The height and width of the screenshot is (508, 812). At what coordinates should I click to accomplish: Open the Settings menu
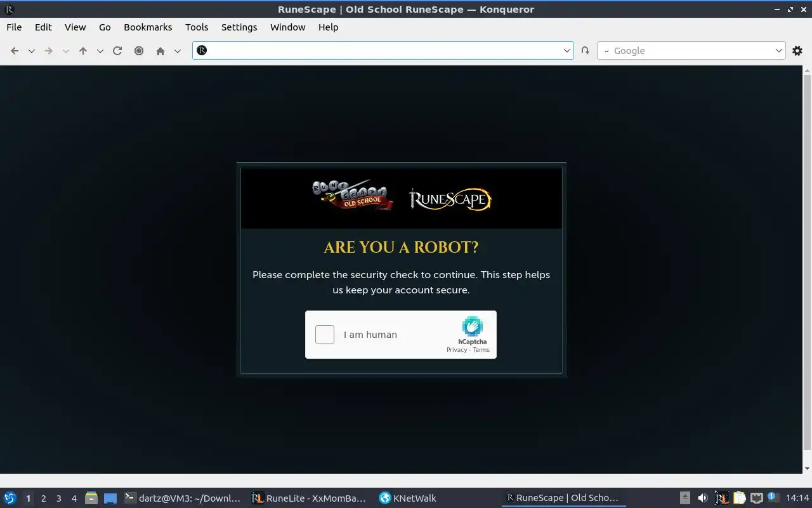tap(239, 27)
